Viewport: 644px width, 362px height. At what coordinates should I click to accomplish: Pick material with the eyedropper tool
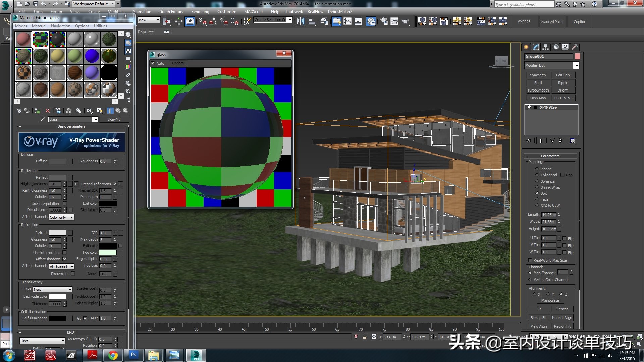pyautogui.click(x=43, y=119)
